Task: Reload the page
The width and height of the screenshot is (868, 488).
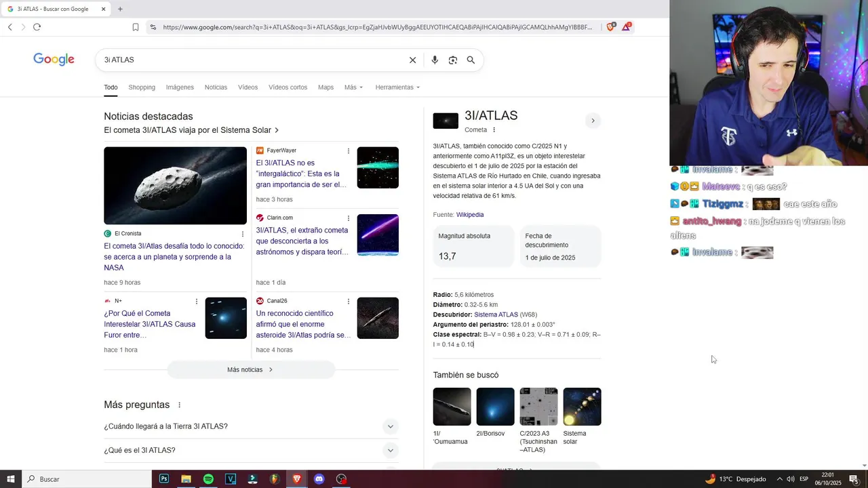Action: coord(37,27)
